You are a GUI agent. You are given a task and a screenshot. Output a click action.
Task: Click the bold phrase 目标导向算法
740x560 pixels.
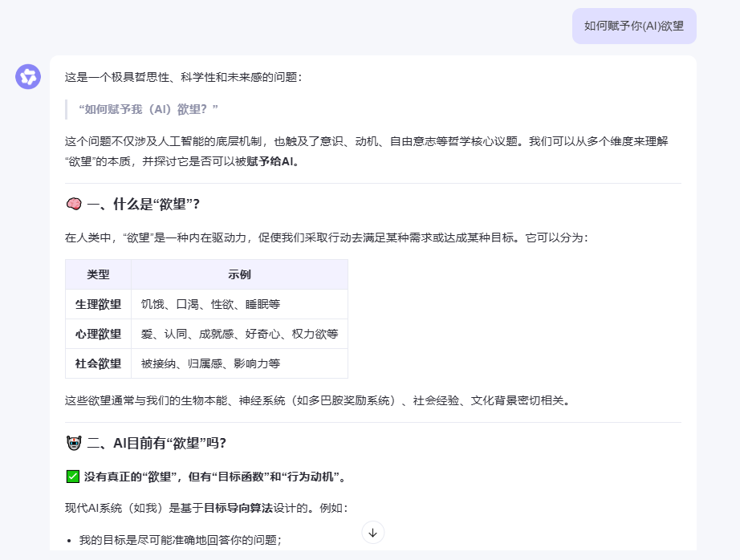coord(238,508)
